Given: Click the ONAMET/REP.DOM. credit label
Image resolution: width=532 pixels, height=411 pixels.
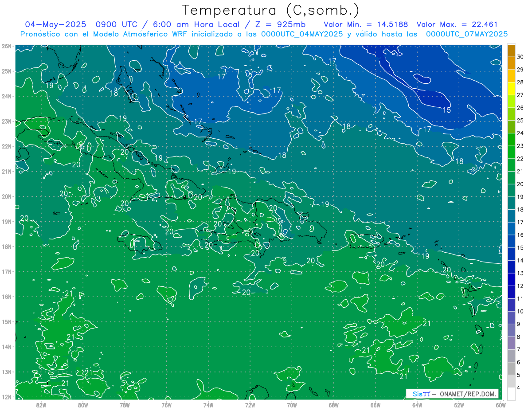Looking at the screenshot, I should coord(468,394).
